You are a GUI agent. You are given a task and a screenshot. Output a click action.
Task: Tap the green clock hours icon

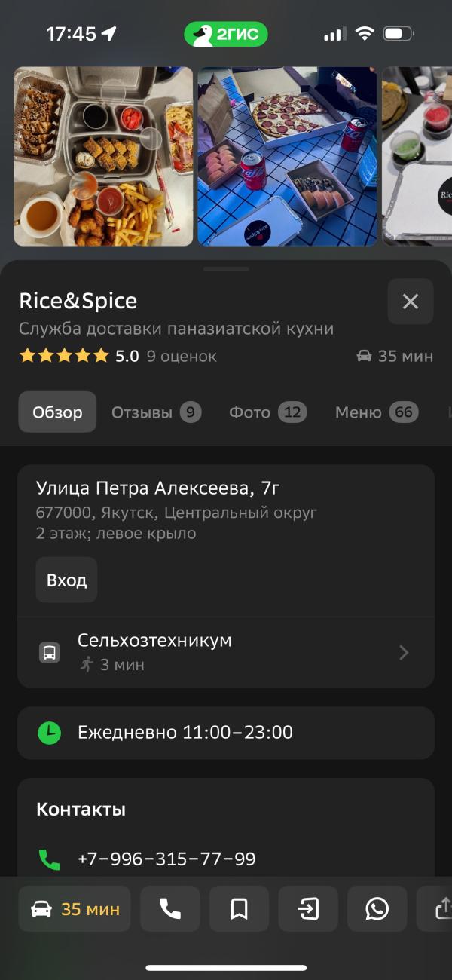(x=50, y=732)
